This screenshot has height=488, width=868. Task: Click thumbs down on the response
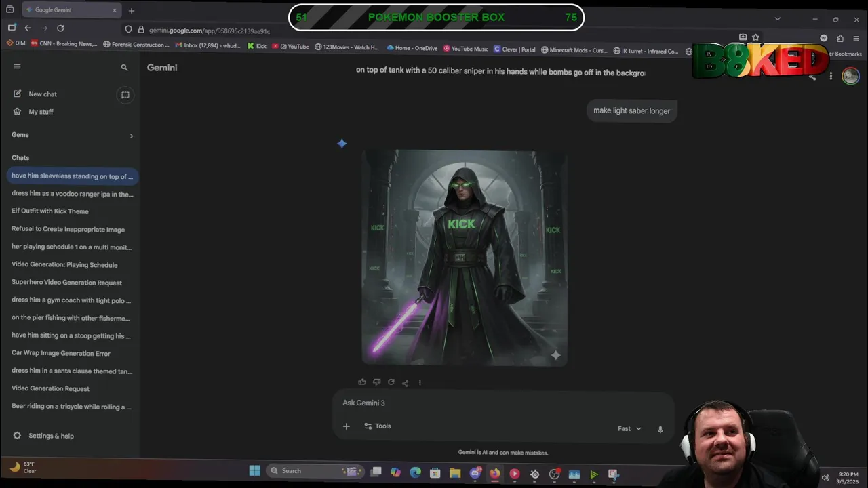(x=376, y=382)
